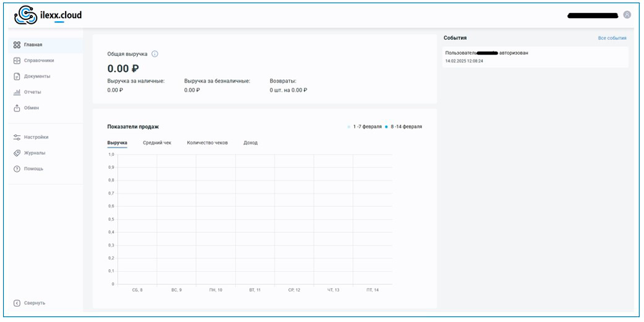
Task: Switch to the Количество чеков tab
Action: (207, 142)
